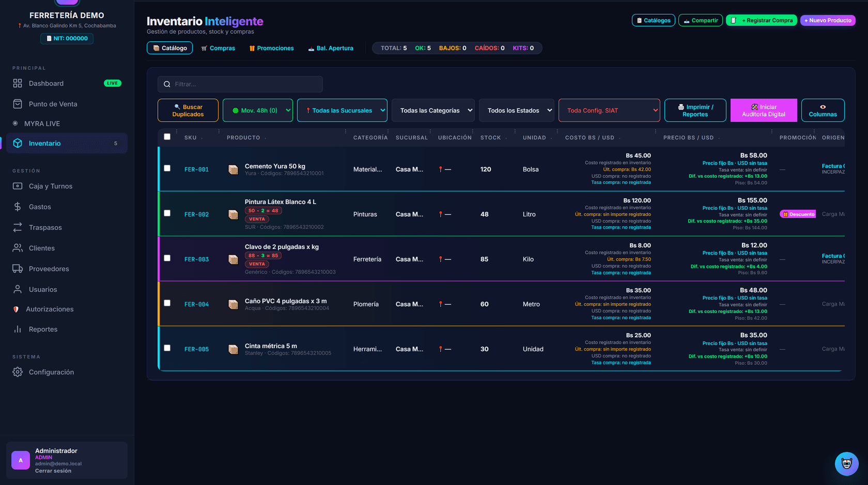Screen dimensions: 868x485
Task: Open the chat assistant bot icon
Action: 846,463
